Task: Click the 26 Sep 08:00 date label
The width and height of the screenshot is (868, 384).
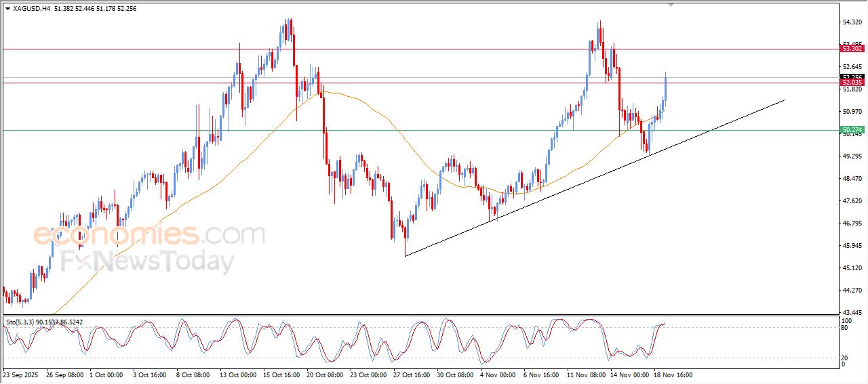Action: (x=64, y=375)
